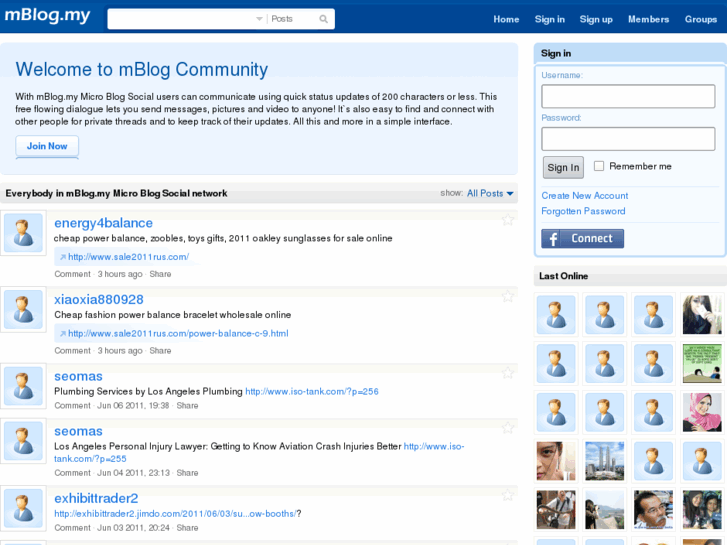This screenshot has width=727, height=545.
Task: Open the power-balance-c-9.html link
Action: tap(178, 333)
